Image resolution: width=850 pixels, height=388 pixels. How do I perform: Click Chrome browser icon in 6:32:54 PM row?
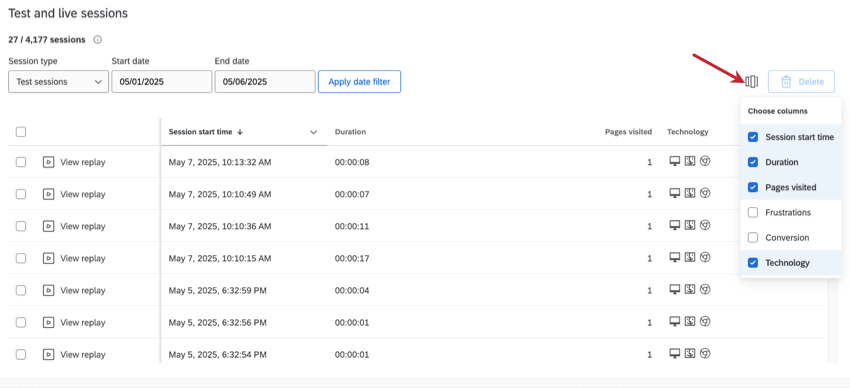tap(705, 353)
